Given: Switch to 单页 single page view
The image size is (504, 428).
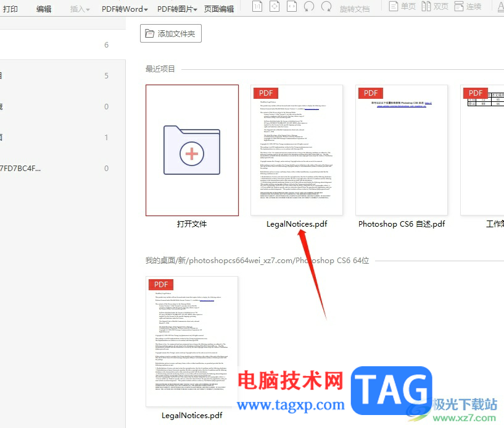Looking at the screenshot, I should click(402, 6).
